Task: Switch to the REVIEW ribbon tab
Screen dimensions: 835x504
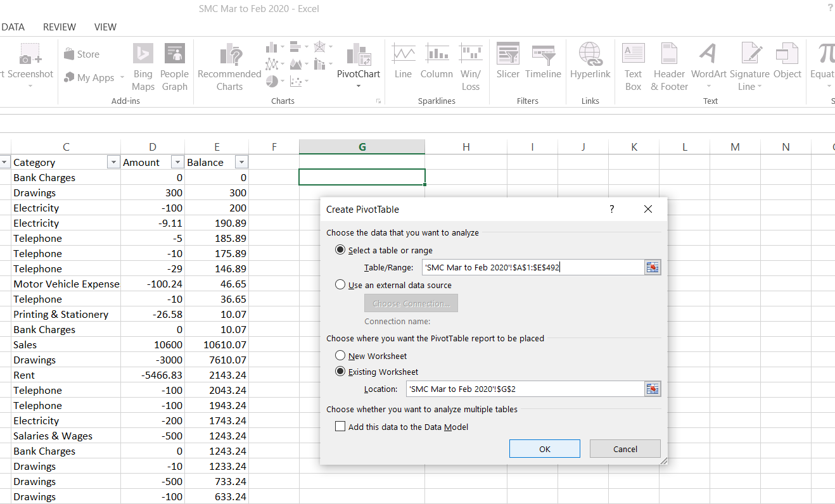Action: click(60, 27)
